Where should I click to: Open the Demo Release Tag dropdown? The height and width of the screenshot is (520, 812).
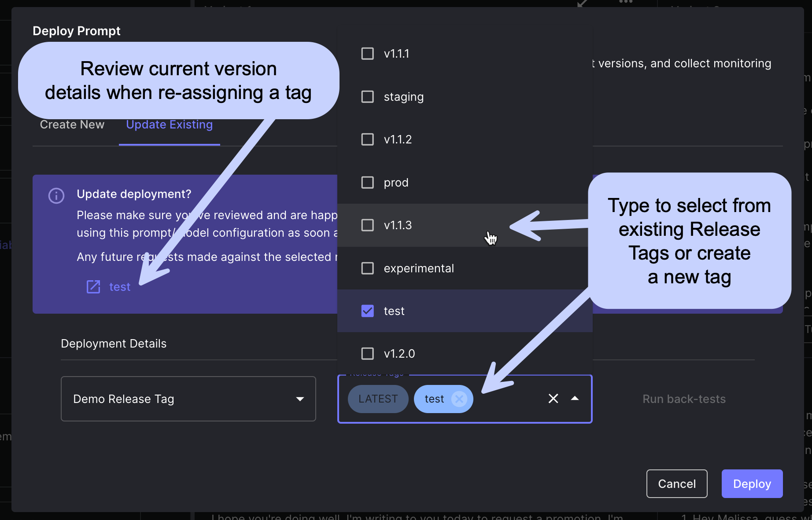coord(188,399)
